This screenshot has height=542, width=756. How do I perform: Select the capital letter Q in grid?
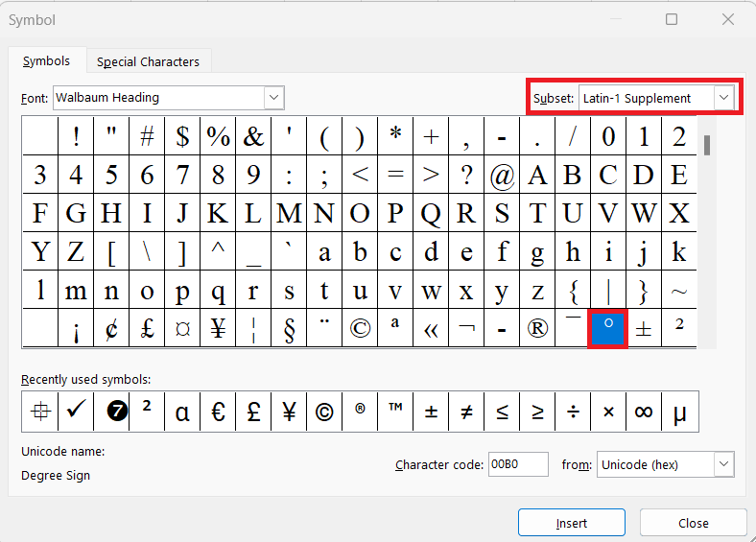click(431, 213)
